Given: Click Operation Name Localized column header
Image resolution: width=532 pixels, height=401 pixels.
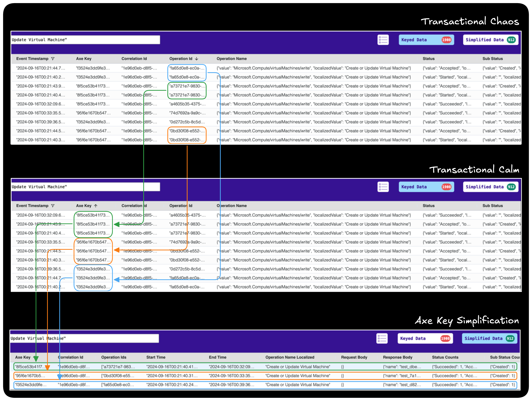Looking at the screenshot, I should [290, 357].
